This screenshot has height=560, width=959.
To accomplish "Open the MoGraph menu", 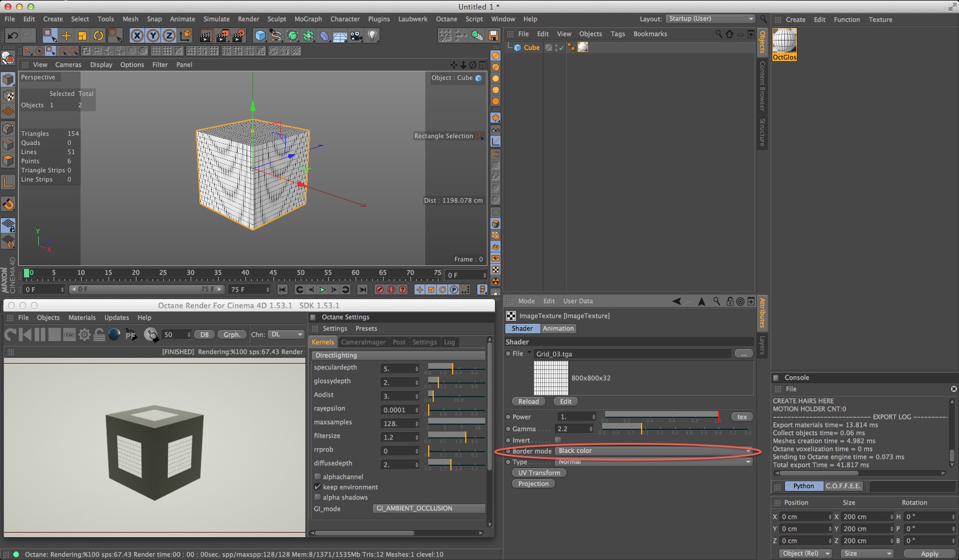I will click(308, 19).
